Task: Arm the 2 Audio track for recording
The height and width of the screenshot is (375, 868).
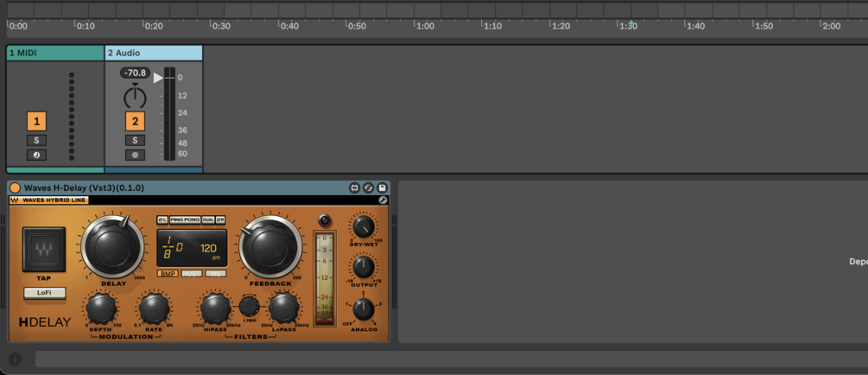Action: click(x=135, y=155)
